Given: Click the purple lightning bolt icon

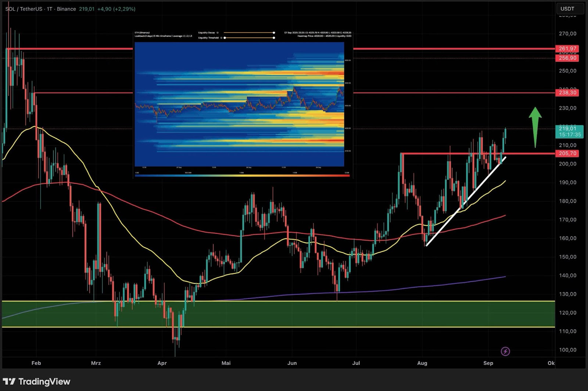Looking at the screenshot, I should click(x=505, y=351).
